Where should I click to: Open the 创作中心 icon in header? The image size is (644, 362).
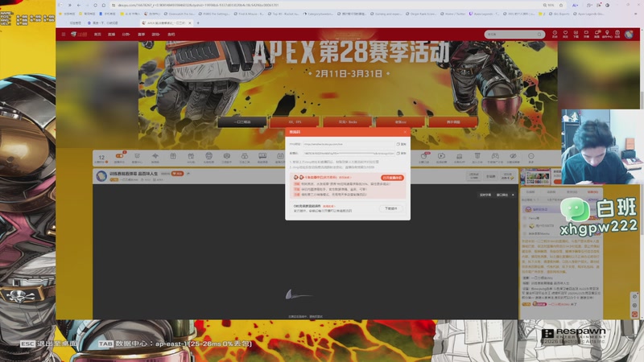tap(607, 34)
